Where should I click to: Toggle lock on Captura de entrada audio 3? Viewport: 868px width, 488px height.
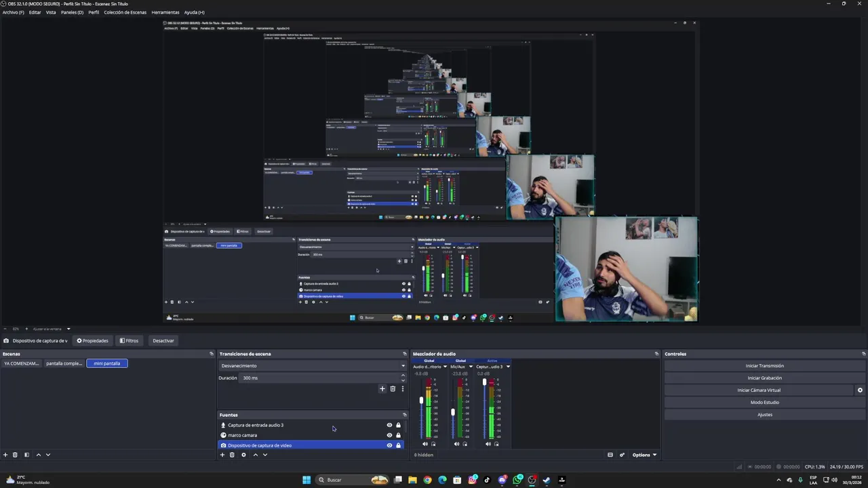[398, 425]
